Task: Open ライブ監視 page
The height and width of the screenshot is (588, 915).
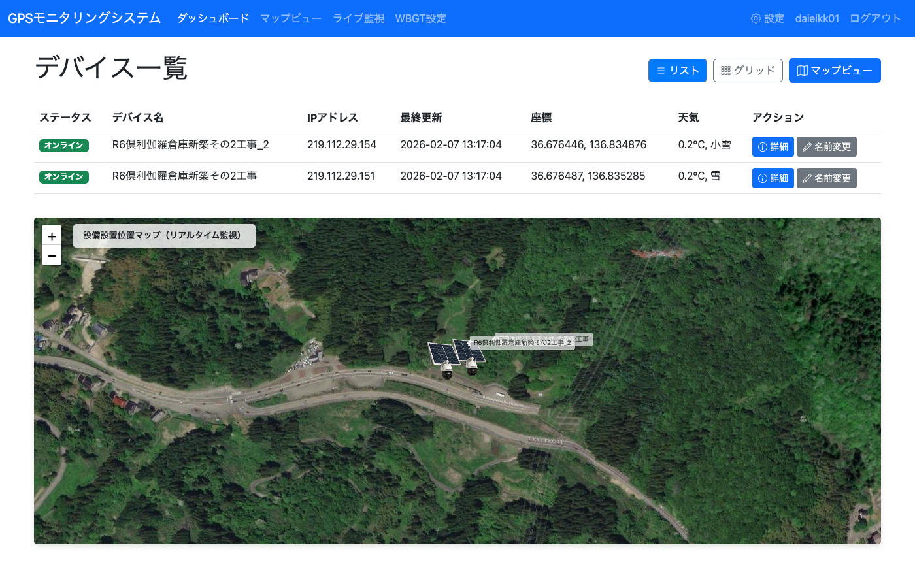Action: (x=358, y=18)
